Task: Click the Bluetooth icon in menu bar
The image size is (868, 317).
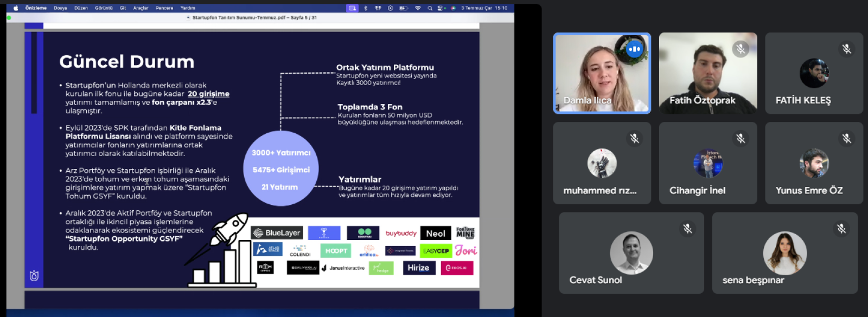Action: [x=366, y=8]
